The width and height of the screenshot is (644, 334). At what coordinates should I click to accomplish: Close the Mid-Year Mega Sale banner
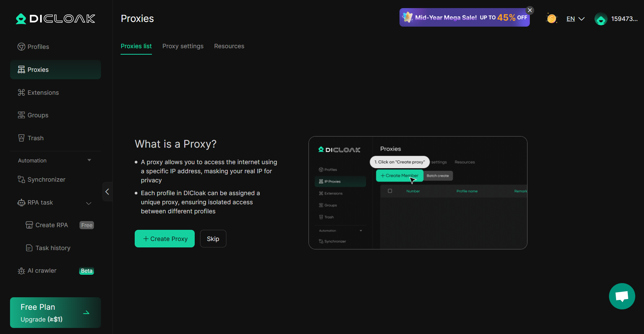(x=530, y=10)
